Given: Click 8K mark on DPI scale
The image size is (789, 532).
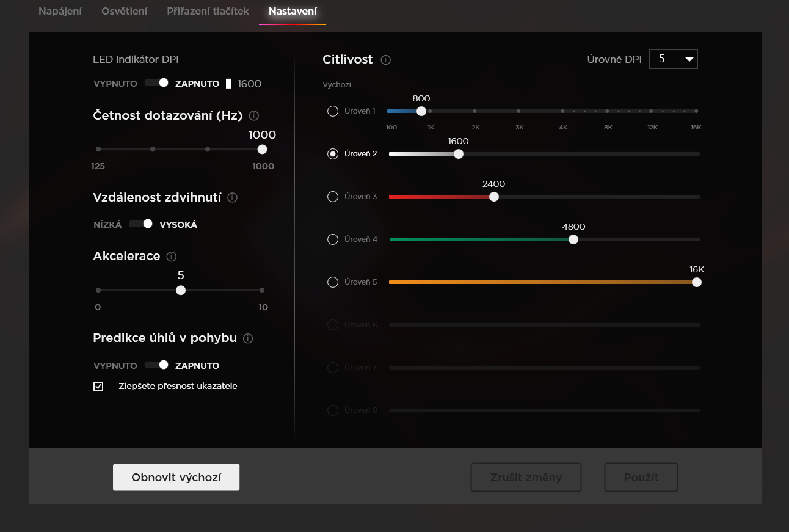Looking at the screenshot, I should (x=608, y=128).
